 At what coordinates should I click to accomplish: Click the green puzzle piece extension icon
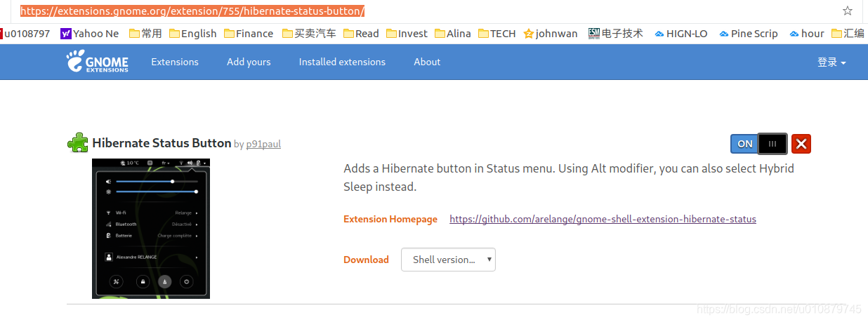pos(77,143)
